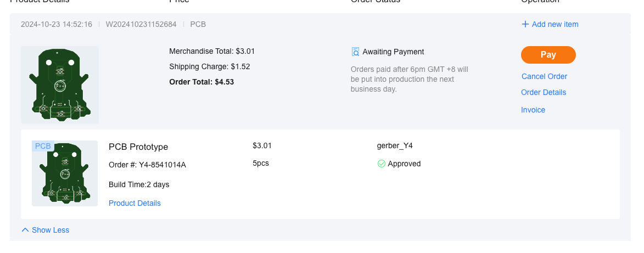
Task: Click the plus icon beside Add new item
Action: 525,24
